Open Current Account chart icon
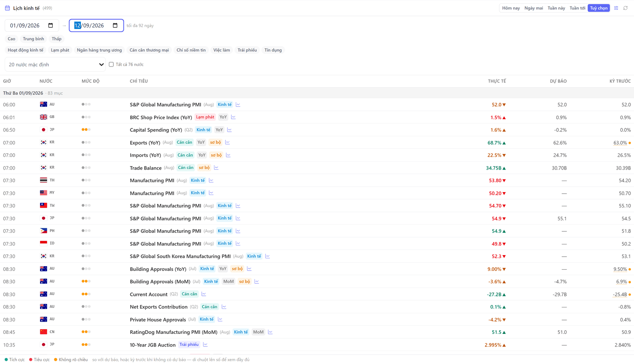 204,294
